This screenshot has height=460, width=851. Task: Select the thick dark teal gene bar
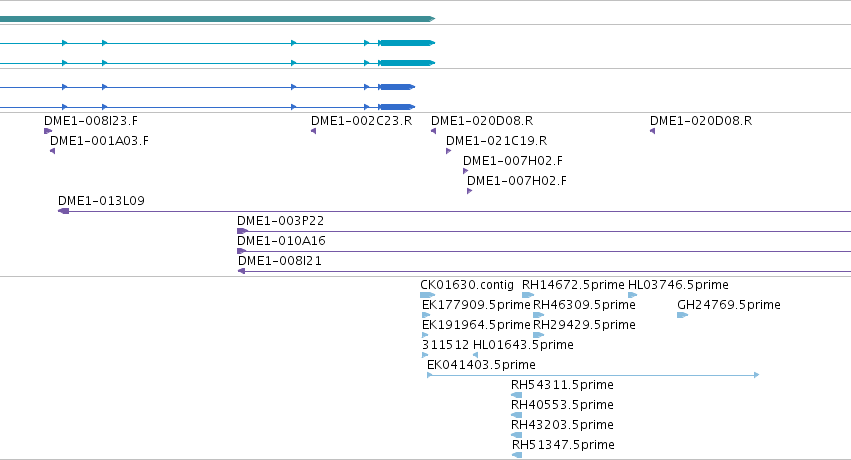pos(217,19)
